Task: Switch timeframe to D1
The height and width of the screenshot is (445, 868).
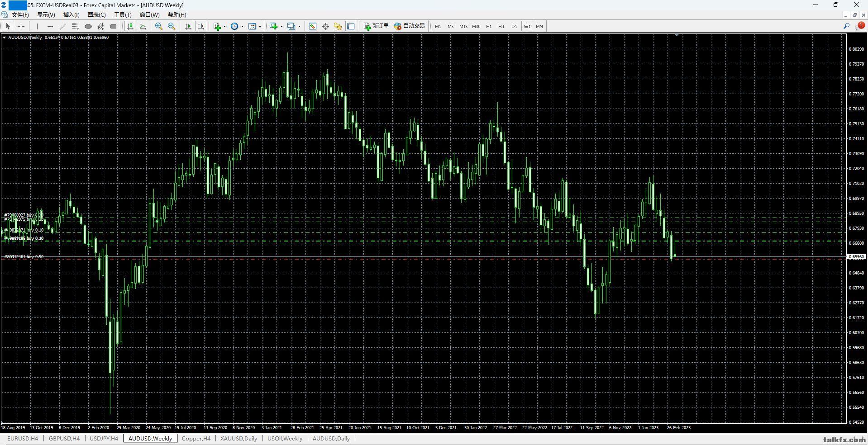Action: pos(514,26)
